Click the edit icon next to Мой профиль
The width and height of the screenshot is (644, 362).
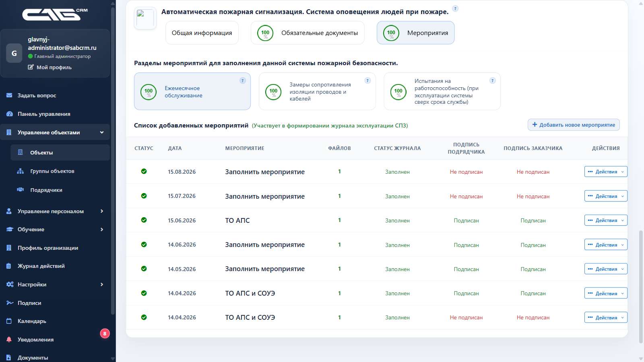(x=31, y=67)
